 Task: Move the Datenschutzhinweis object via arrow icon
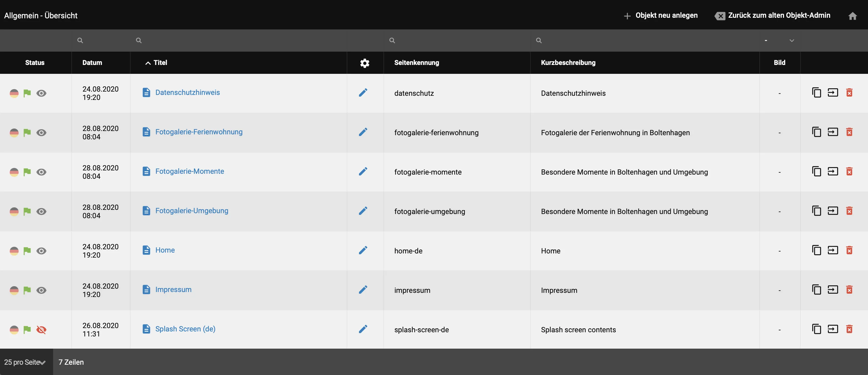[x=833, y=92]
